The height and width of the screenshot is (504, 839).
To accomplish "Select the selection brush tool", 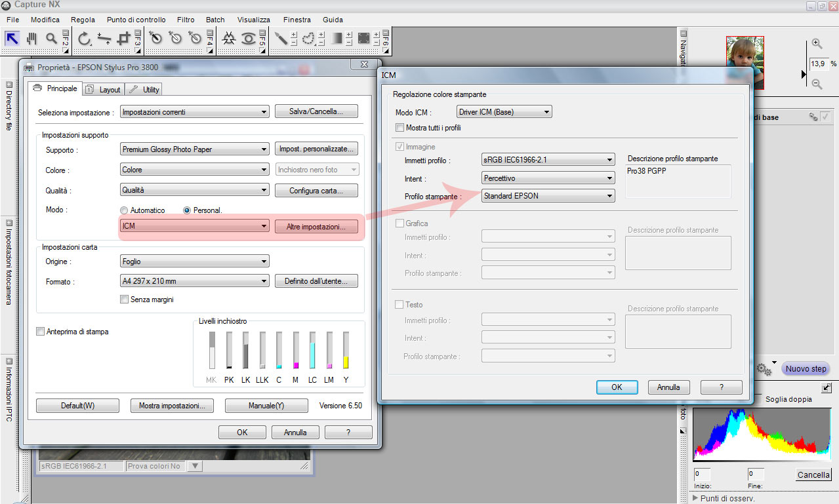I will pyautogui.click(x=281, y=38).
